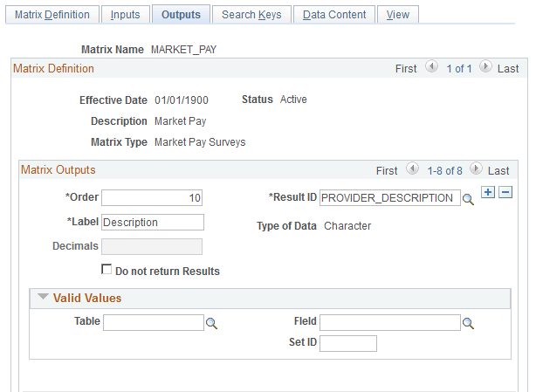Delete the current Matrix Outputs row
The image size is (536, 392).
tap(505, 192)
